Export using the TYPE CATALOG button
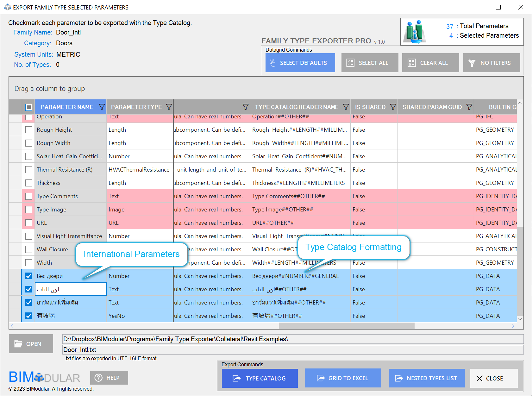This screenshot has height=396, width=532. pos(260,378)
